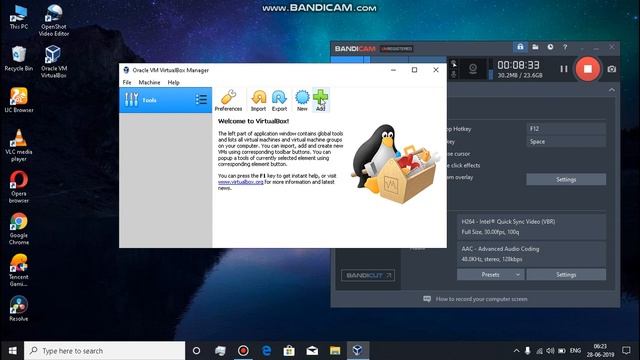Open the Windows Start menu

pyautogui.click(x=12, y=351)
